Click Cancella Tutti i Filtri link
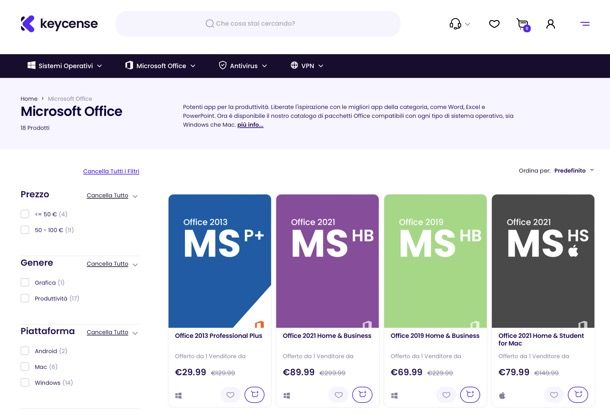This screenshot has width=610, height=413. (111, 171)
